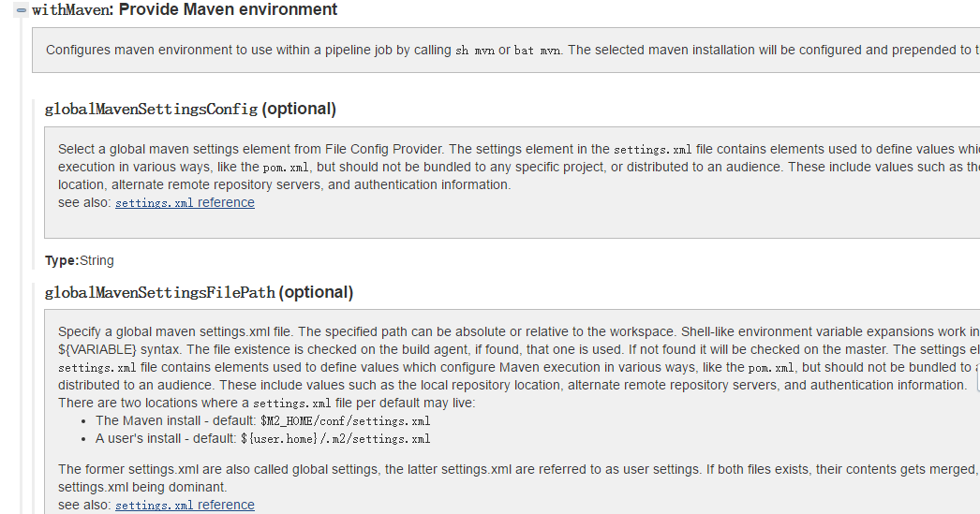The width and height of the screenshot is (980, 514).
Task: Click 'location, alternate remote repository servers' line
Action: (x=285, y=184)
